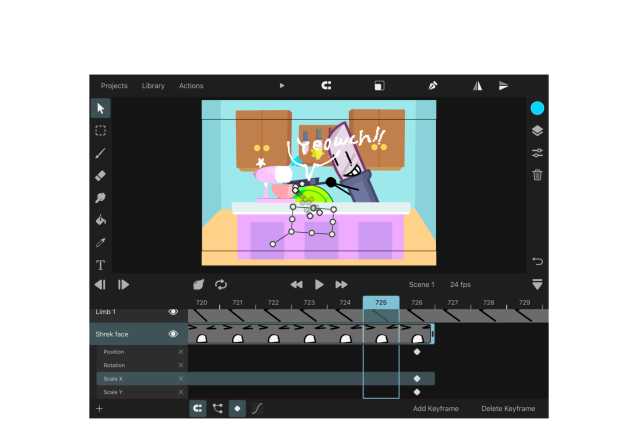
Task: Select the Brush tool
Action: click(101, 153)
